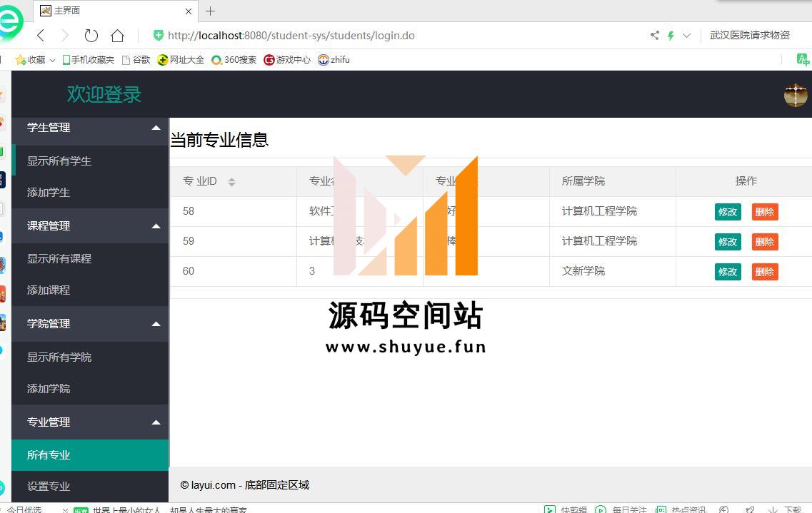Click the browser forward arrow
Screen dimensions: 812x513
pyautogui.click(x=65, y=35)
